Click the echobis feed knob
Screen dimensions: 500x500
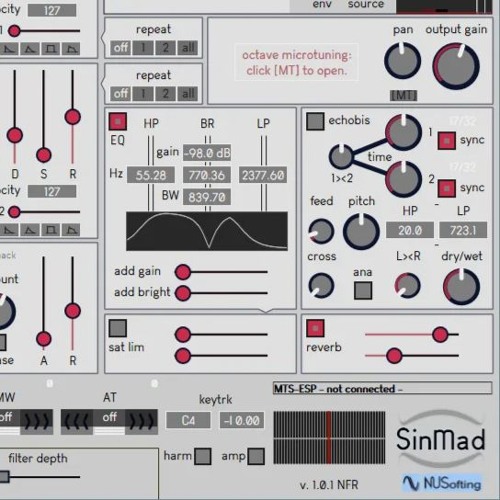[x=321, y=231]
